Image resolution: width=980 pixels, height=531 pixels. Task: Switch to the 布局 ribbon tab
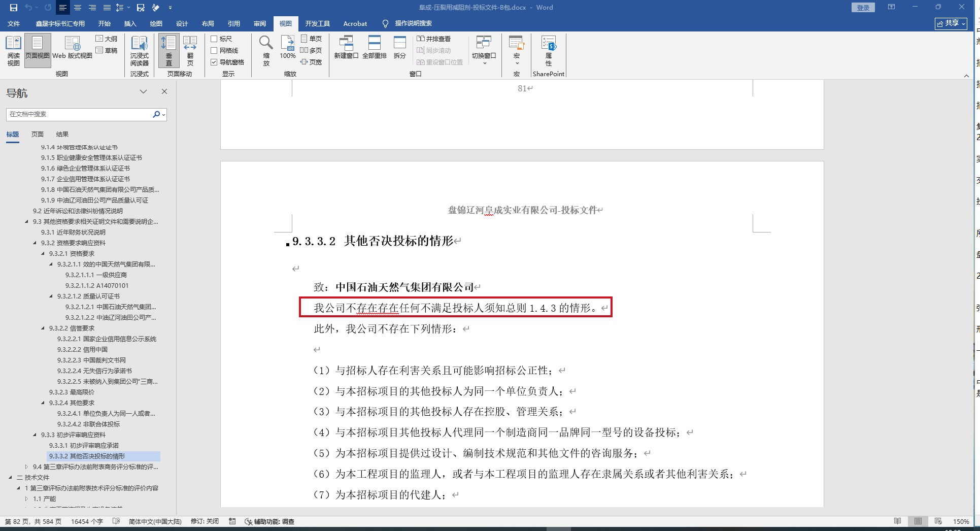coord(208,23)
